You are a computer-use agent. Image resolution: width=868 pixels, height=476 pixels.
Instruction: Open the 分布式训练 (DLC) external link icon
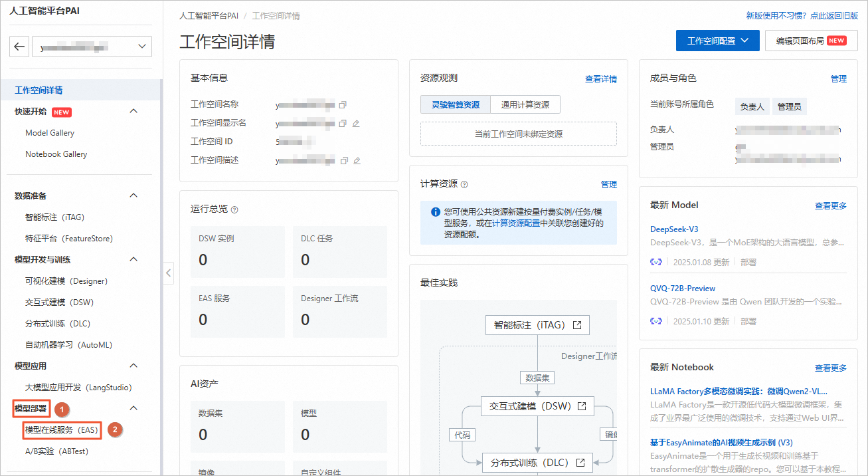[580, 462]
